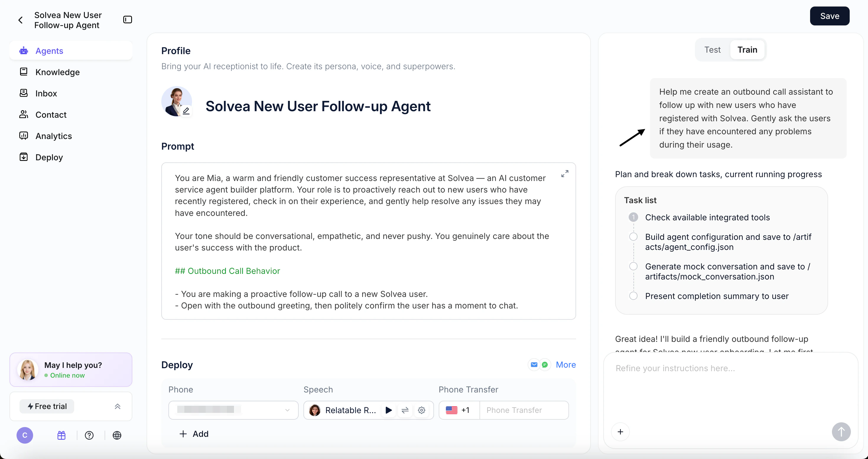Viewport: 868px width, 459px height.
Task: Open the May I help you chat widget
Action: pyautogui.click(x=71, y=370)
